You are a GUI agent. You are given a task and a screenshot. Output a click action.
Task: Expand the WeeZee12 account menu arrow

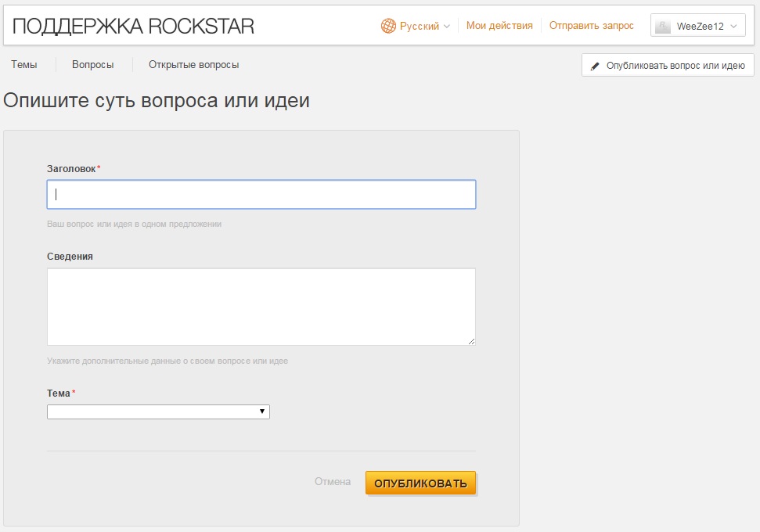coord(734,27)
